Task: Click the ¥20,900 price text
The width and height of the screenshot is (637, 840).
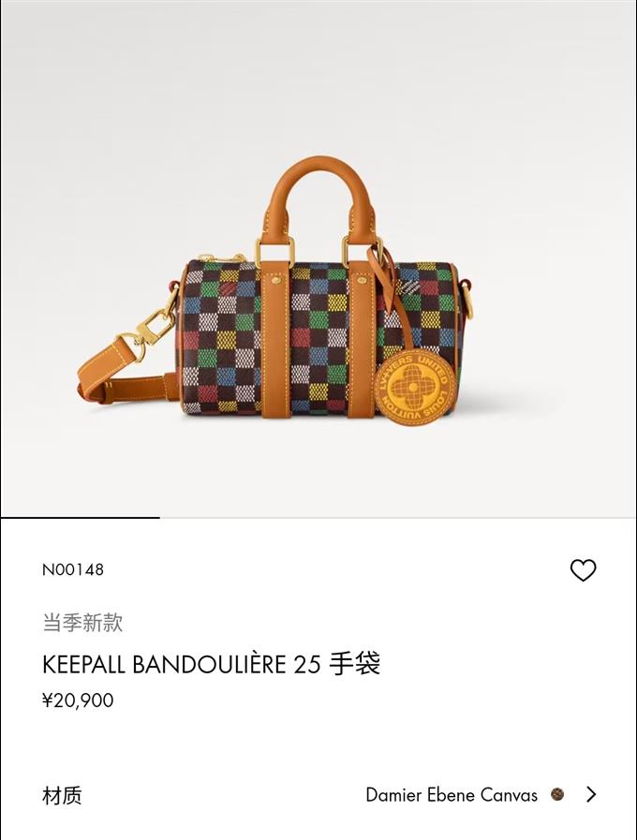Action: tap(78, 700)
